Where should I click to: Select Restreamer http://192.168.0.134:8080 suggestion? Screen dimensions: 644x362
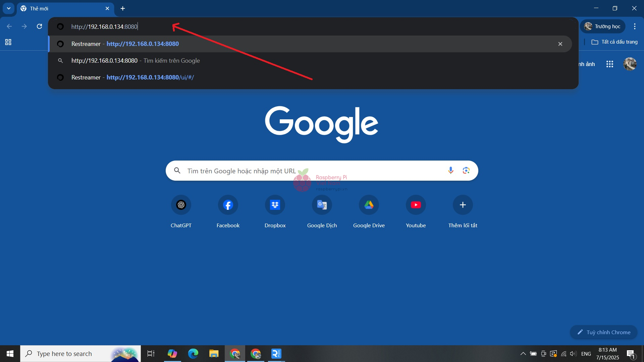tap(143, 44)
